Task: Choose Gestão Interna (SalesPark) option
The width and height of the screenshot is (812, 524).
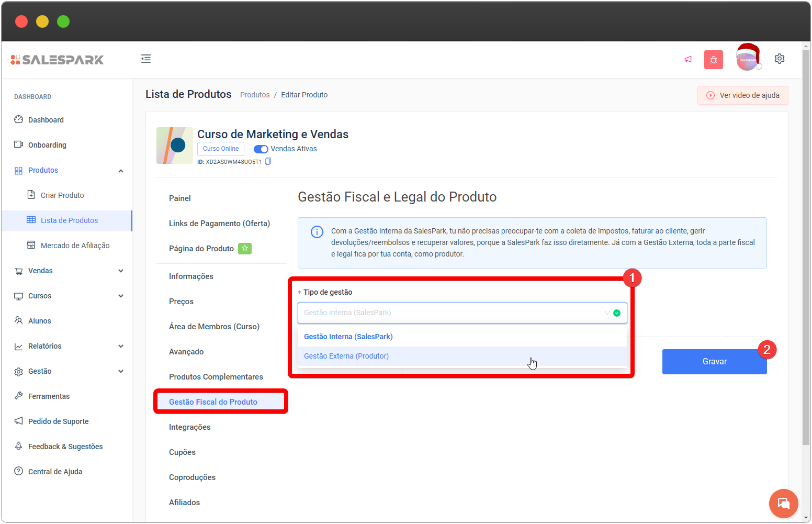Action: [x=348, y=337]
